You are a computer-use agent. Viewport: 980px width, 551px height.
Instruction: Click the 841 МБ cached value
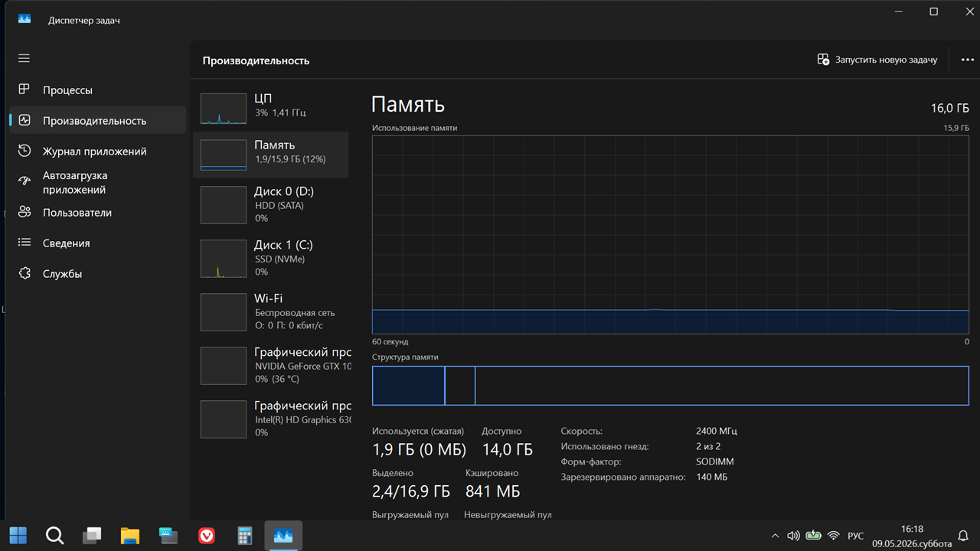click(492, 491)
